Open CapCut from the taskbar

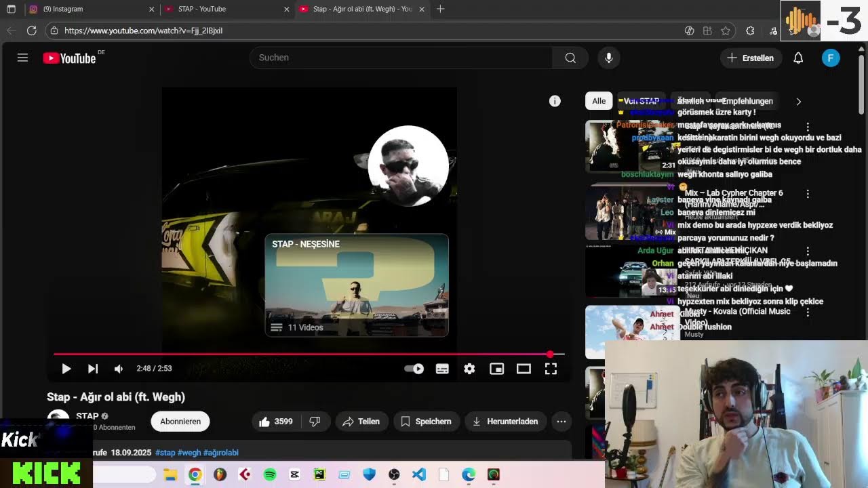pyautogui.click(x=294, y=474)
